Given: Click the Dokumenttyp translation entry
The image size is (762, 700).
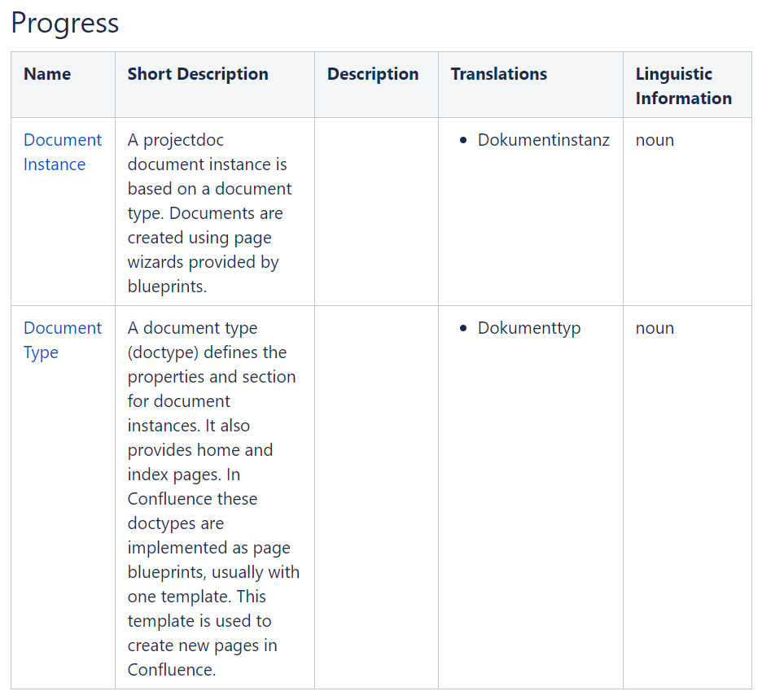Looking at the screenshot, I should coord(528,328).
